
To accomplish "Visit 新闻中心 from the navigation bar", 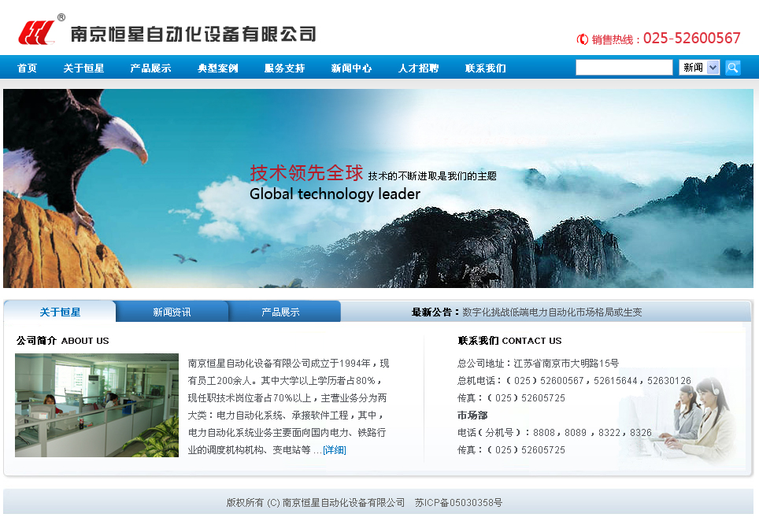I will click(x=351, y=68).
